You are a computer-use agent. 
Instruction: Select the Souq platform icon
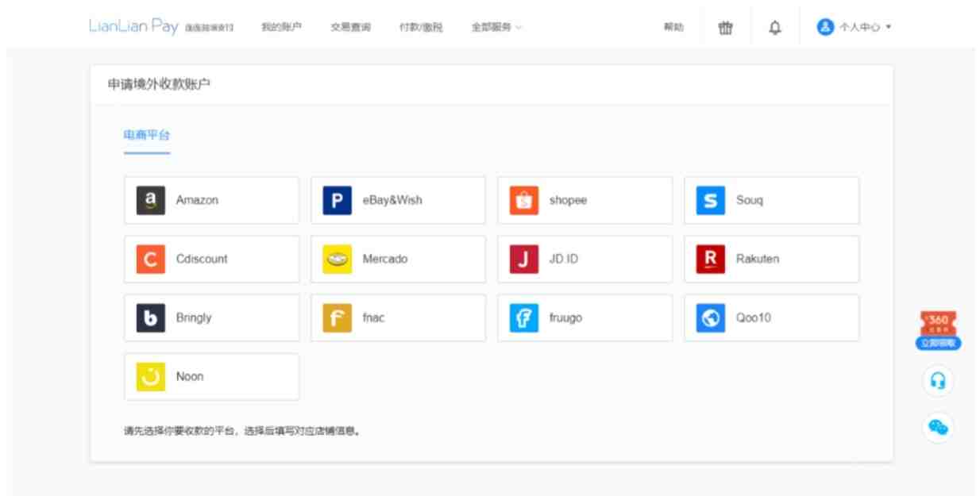tap(711, 201)
